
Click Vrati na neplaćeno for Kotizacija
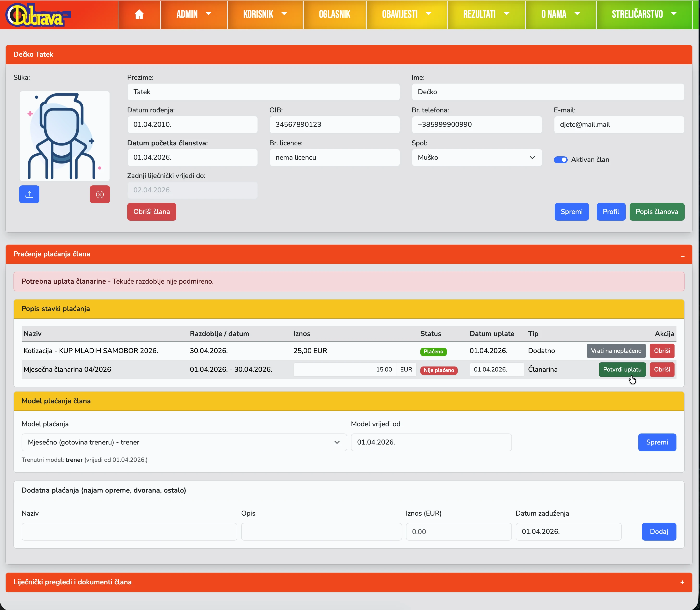(616, 351)
